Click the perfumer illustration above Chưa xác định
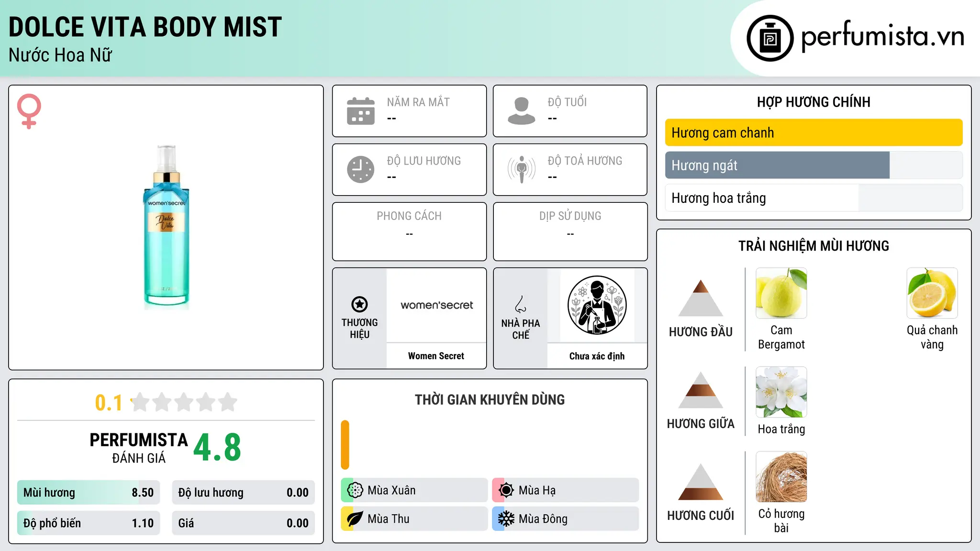The width and height of the screenshot is (980, 551). tap(597, 305)
